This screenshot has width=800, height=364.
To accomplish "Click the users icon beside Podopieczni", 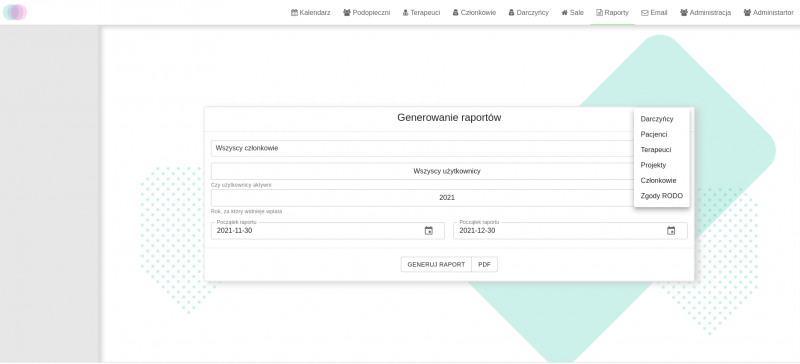I will click(x=347, y=12).
